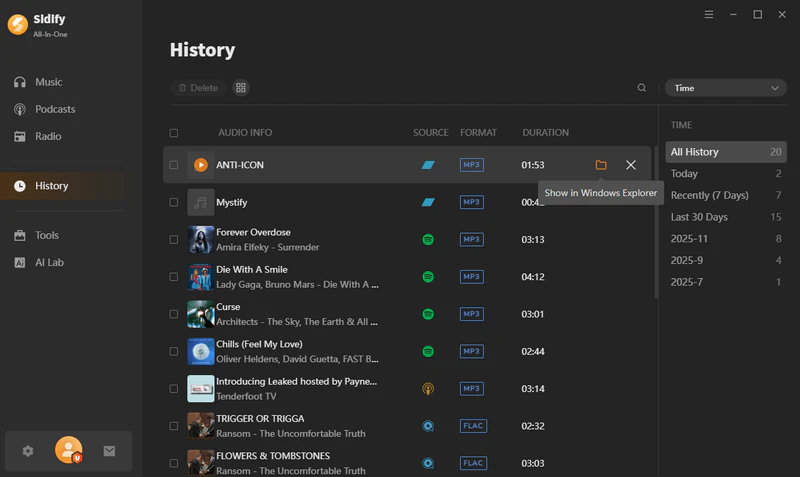
Task: Click the history list vertical scrollbar
Action: 656,222
